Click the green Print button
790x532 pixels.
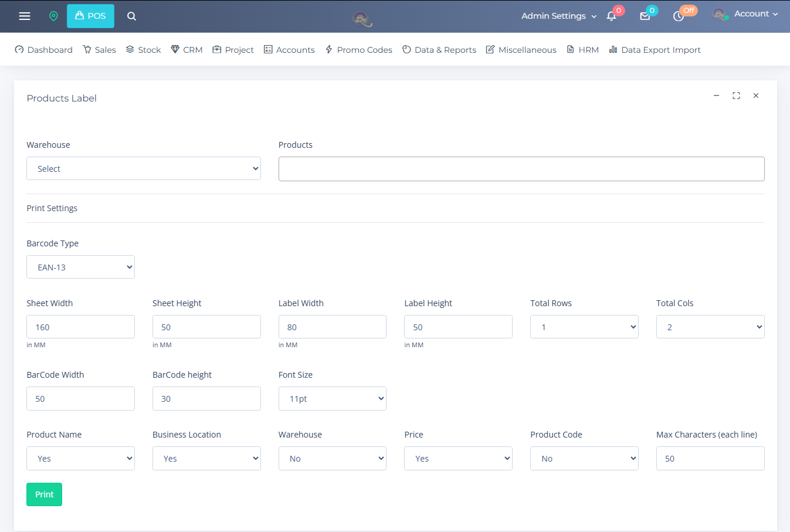coord(44,494)
